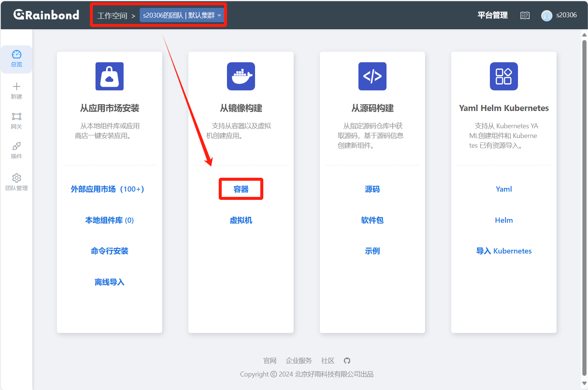
Task: Click the GitHub icon in footer
Action: click(x=347, y=361)
